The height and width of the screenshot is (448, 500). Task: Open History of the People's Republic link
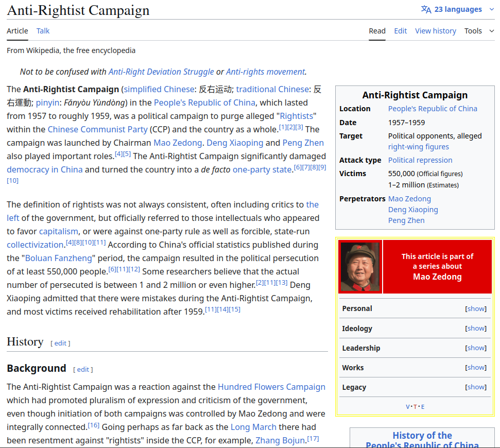click(x=422, y=440)
